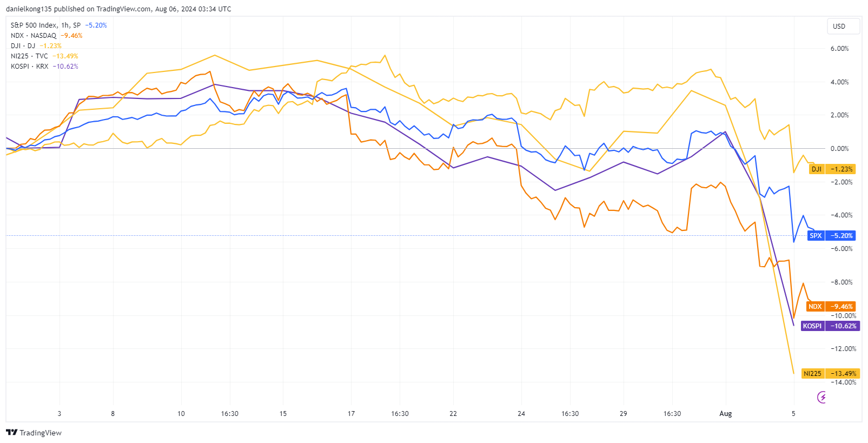The width and height of the screenshot is (868, 443).
Task: Click the yellow DJI -1.23% price tag
Action: (x=832, y=169)
